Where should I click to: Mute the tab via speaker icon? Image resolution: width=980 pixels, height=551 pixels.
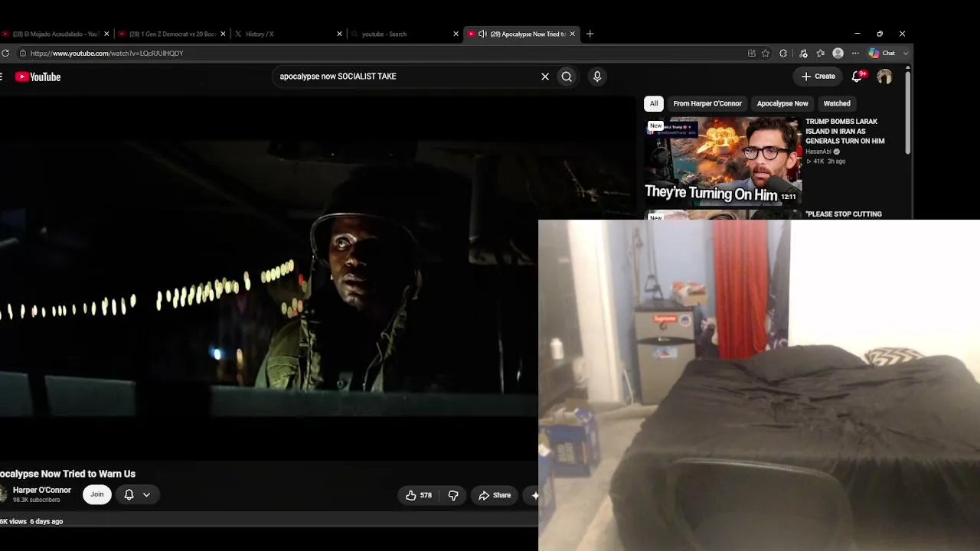coord(482,34)
